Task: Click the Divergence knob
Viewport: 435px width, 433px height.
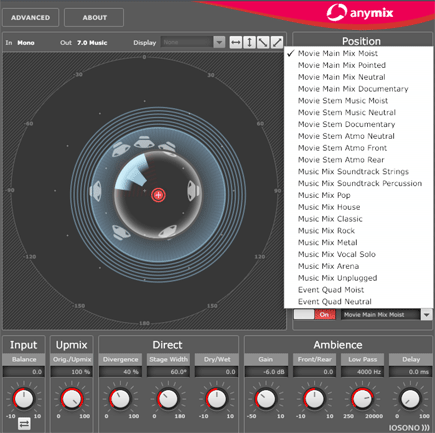Action: coord(120,398)
